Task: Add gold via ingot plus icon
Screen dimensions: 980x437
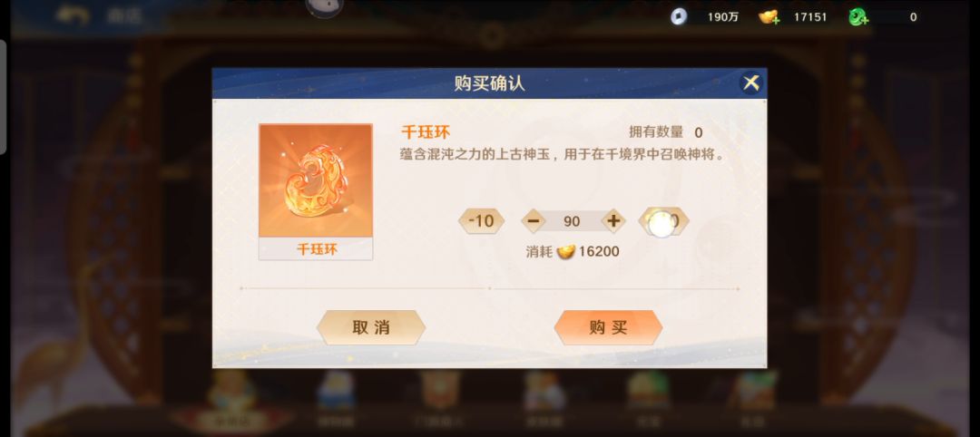Action: 769,17
